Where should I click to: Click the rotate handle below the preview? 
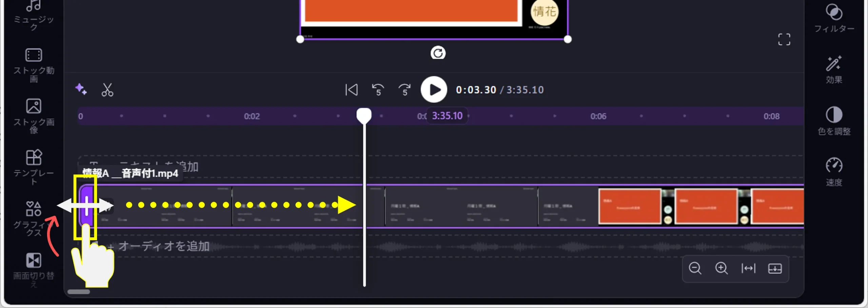tap(438, 53)
